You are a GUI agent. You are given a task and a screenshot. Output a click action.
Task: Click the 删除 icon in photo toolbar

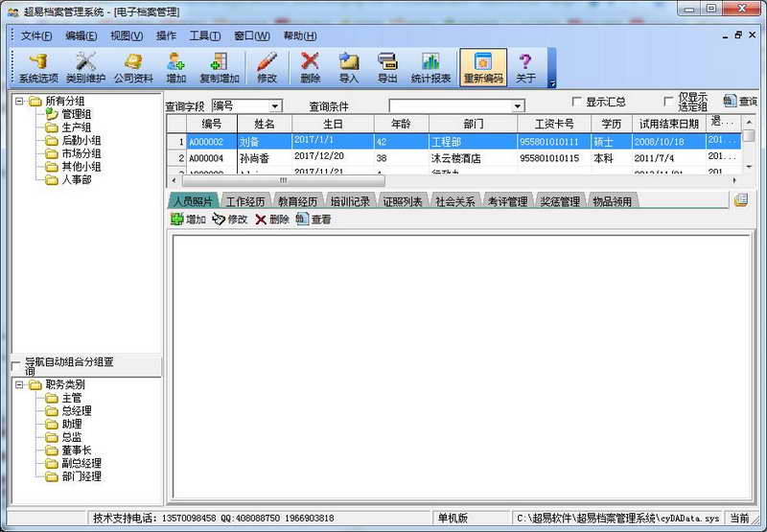click(272, 220)
